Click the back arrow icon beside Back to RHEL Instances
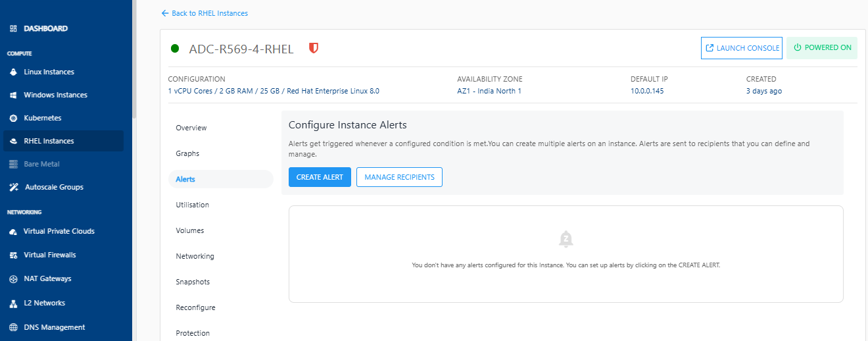The image size is (868, 341). [x=165, y=13]
